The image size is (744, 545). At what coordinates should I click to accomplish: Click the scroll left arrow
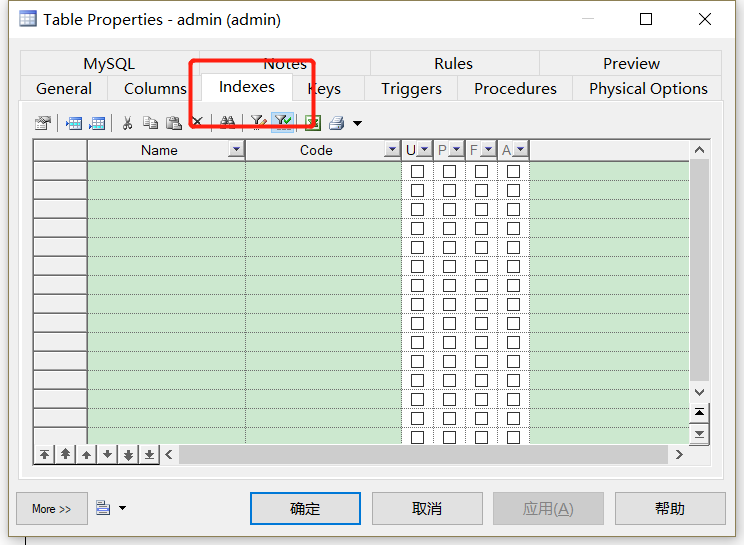point(169,455)
